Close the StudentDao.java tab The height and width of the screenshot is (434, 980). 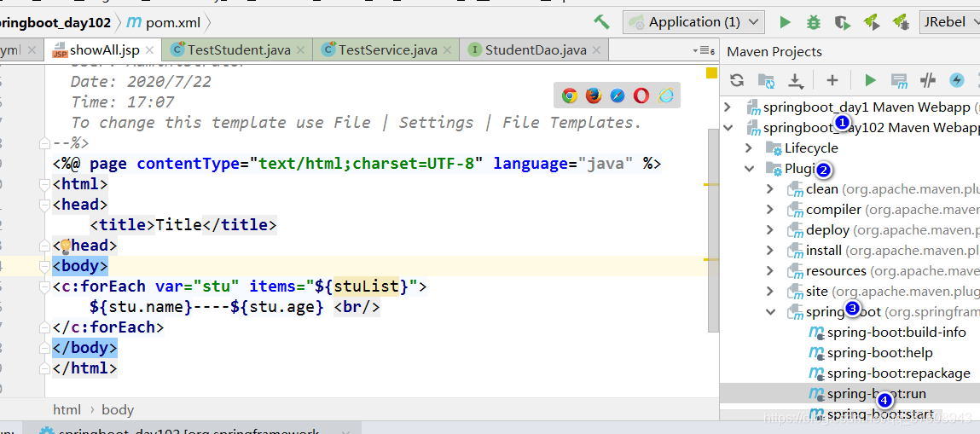pyautogui.click(x=597, y=50)
